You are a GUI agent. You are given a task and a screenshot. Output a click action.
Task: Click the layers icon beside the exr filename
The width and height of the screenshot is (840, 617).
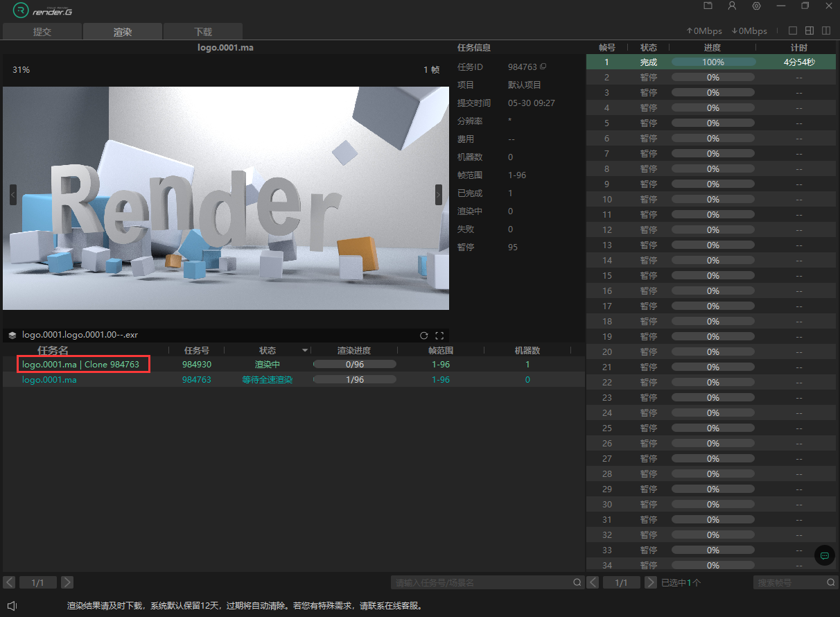[x=12, y=335]
